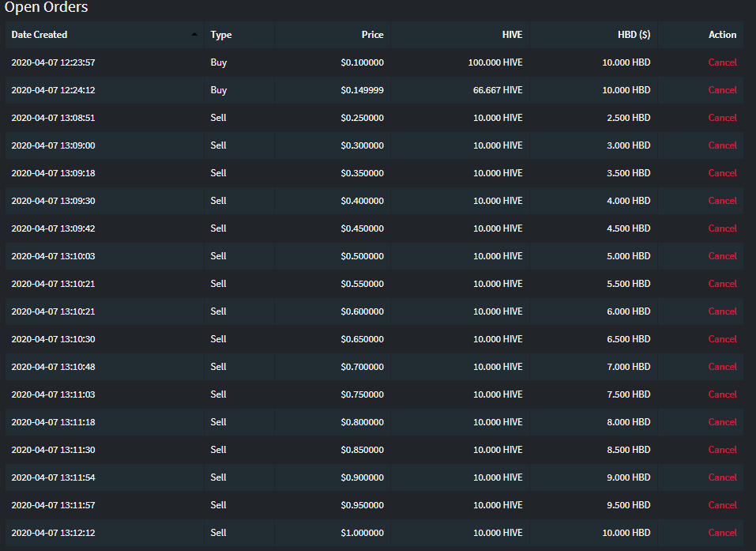This screenshot has height=551, width=756.
Task: Sort orders by Type column header
Action: coord(221,35)
